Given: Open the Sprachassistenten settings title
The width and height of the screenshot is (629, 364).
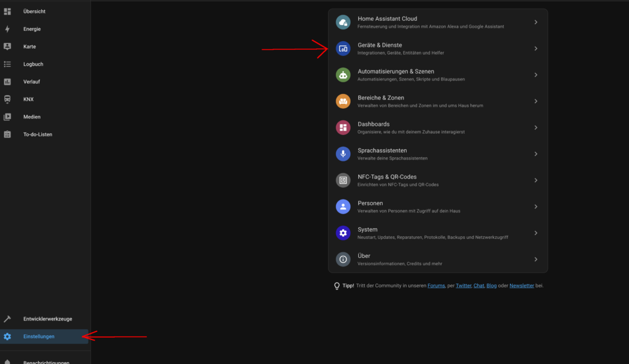Looking at the screenshot, I should point(382,151).
